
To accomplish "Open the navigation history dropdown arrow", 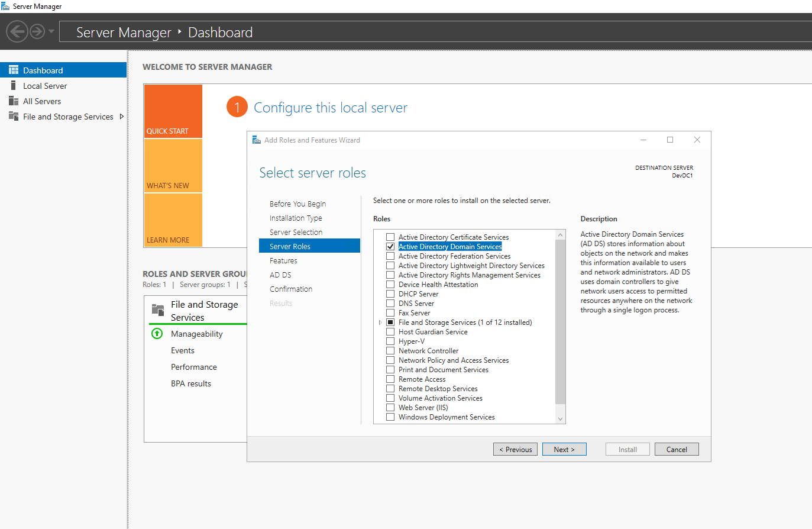I will [51, 31].
